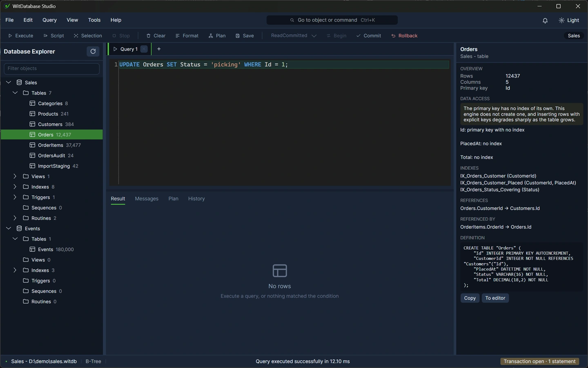
Task: Collapse the Events database node
Action: click(x=9, y=228)
